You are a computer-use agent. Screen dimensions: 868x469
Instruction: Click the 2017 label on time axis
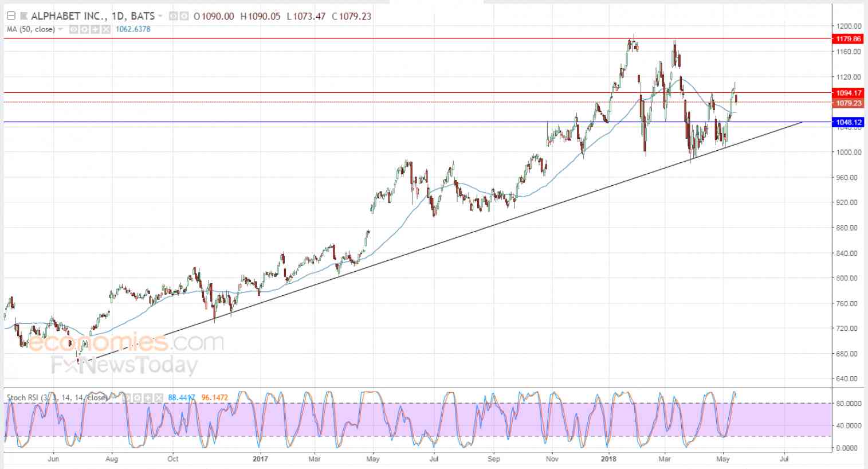260,459
